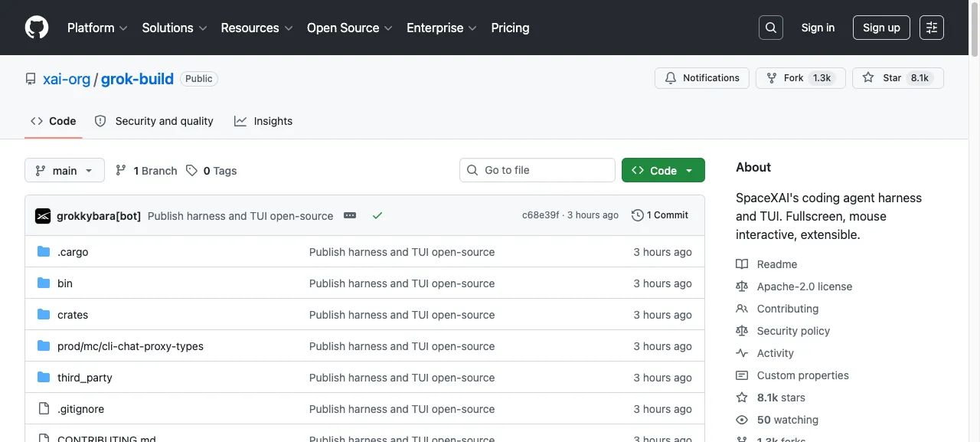Click the Public visibility label
Viewport: 980px width, 442px height.
pos(199,79)
